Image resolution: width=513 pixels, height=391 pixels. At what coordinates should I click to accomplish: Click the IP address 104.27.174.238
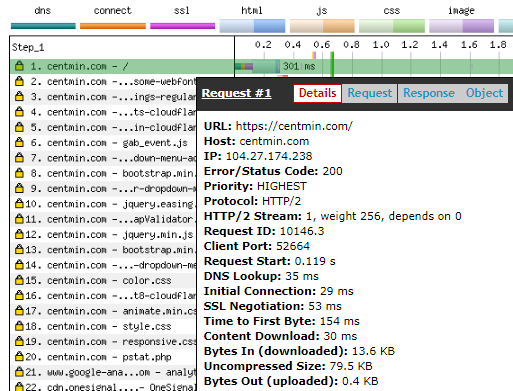269,156
